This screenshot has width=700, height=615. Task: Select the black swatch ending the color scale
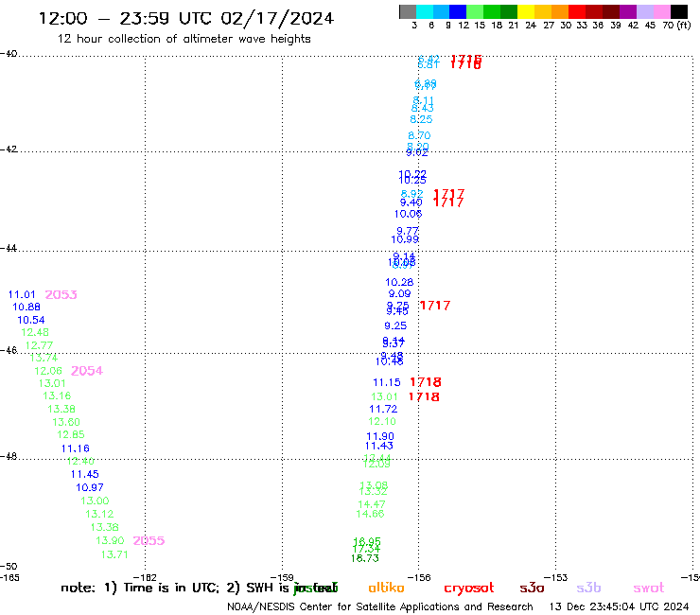coord(679,11)
